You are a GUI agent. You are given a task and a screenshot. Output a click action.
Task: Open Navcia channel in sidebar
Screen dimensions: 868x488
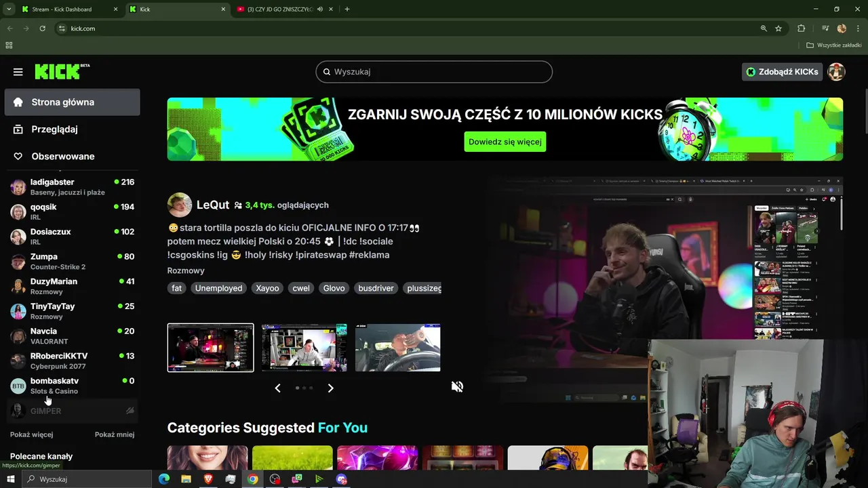coord(73,336)
